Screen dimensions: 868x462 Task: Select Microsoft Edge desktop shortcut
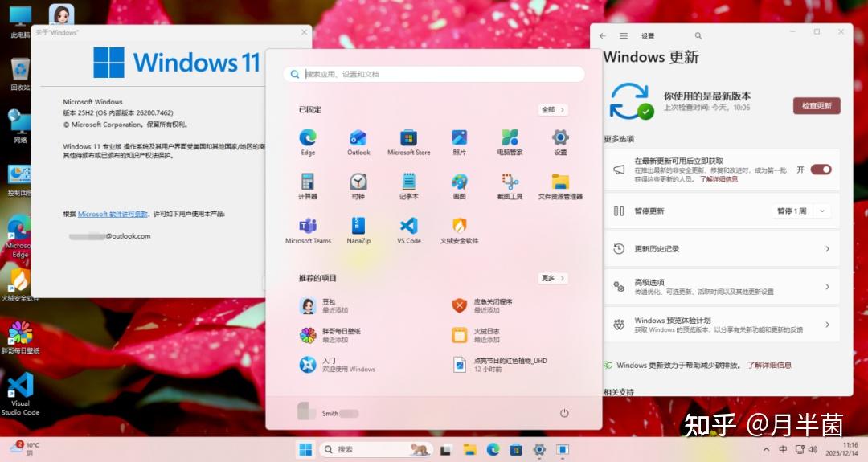coord(20,238)
